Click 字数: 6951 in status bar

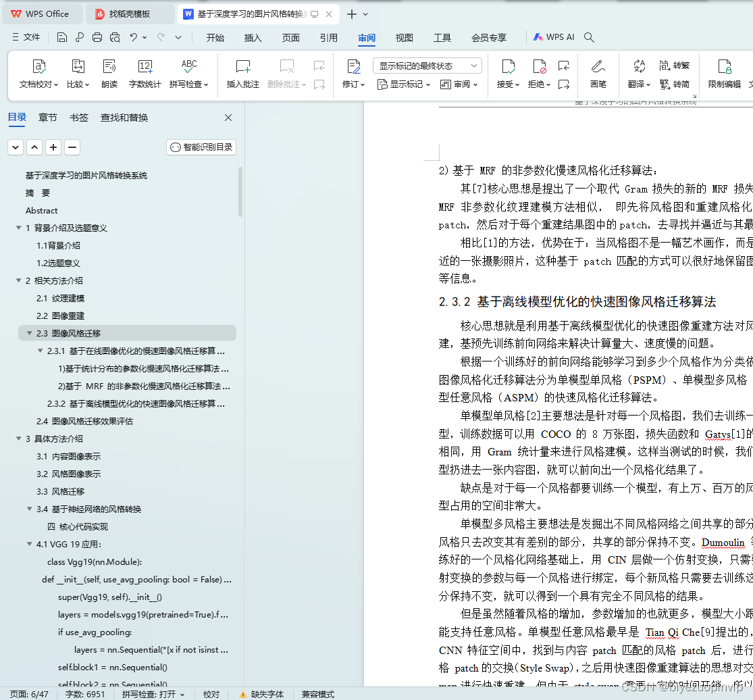[x=85, y=694]
